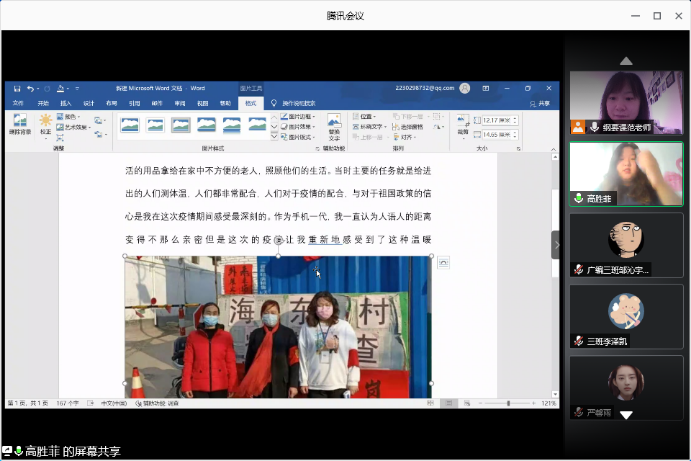691x461 pixels.
Task: Open the Picture Border (图片边框) dropdown
Action: pyautogui.click(x=298, y=116)
